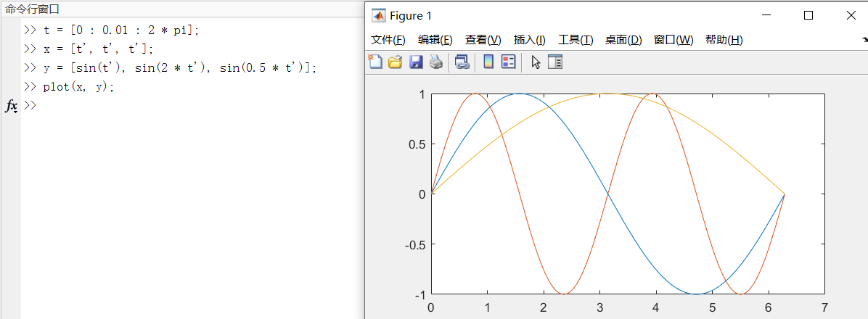Click the command line 't = [0 : 0.01 : 2 * pi];'
The height and width of the screenshot is (319, 868).
120,30
